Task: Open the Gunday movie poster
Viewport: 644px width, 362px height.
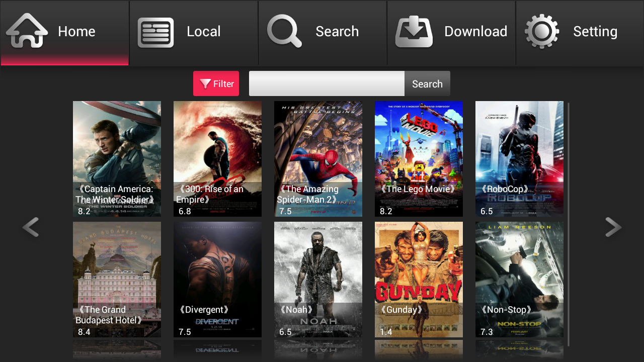Action: 419,280
